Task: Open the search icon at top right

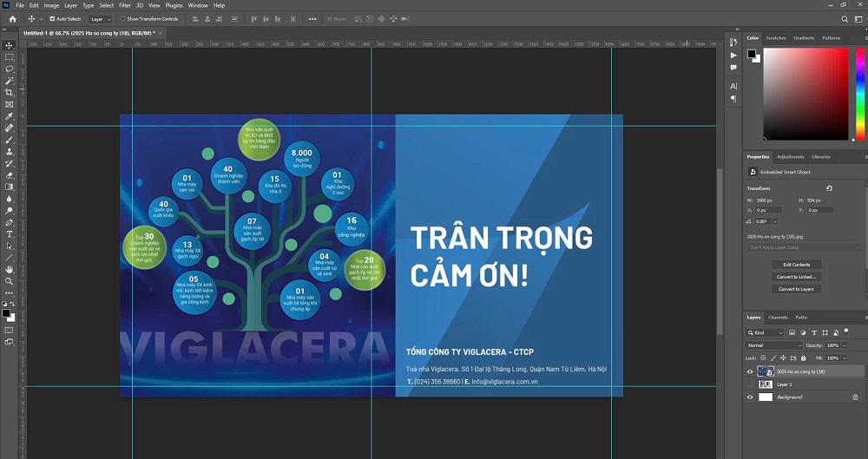Action: [845, 19]
